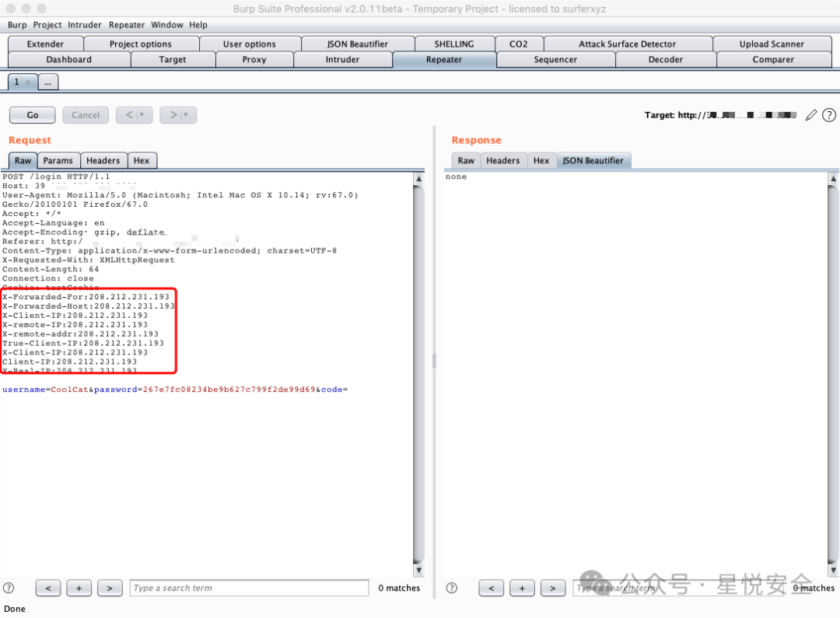Viewport: 840px width, 618px height.
Task: Switch to the Dashboard tab
Action: [69, 59]
